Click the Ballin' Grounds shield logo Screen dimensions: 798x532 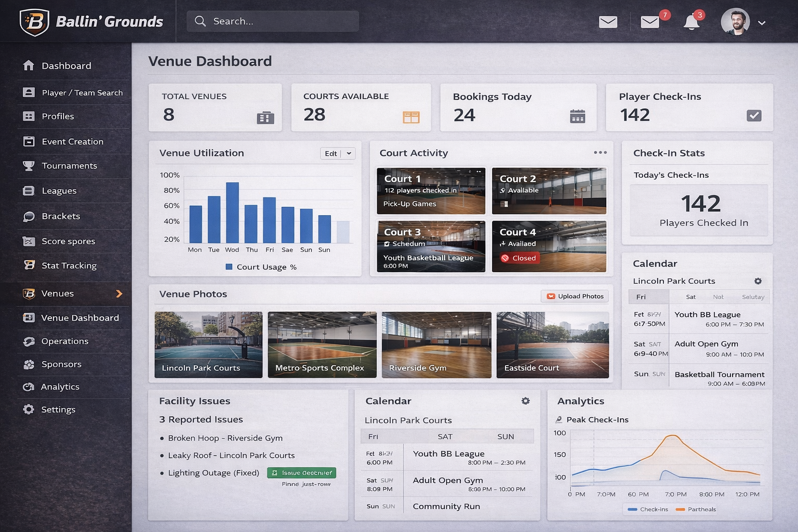click(x=34, y=22)
